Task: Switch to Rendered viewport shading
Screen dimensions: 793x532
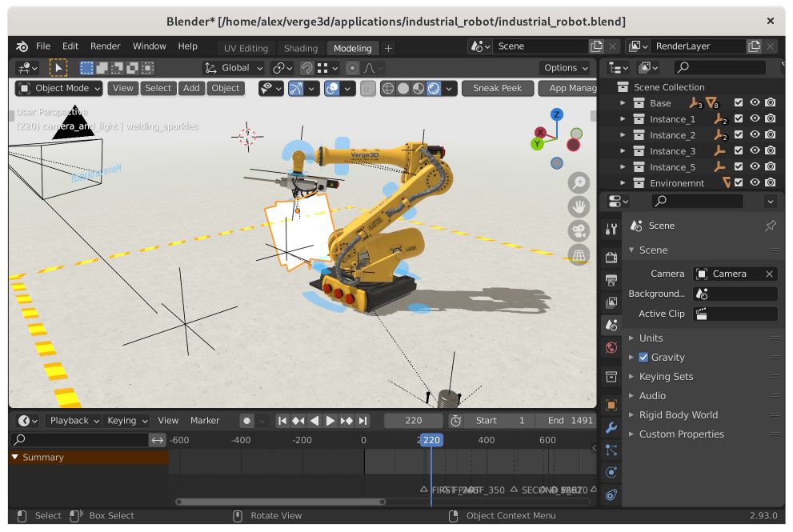Action: point(434,89)
